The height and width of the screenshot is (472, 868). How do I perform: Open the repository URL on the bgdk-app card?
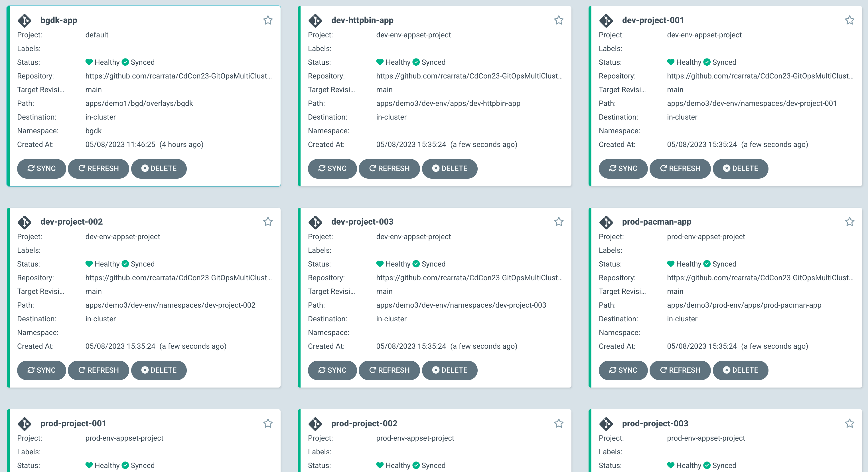click(179, 76)
